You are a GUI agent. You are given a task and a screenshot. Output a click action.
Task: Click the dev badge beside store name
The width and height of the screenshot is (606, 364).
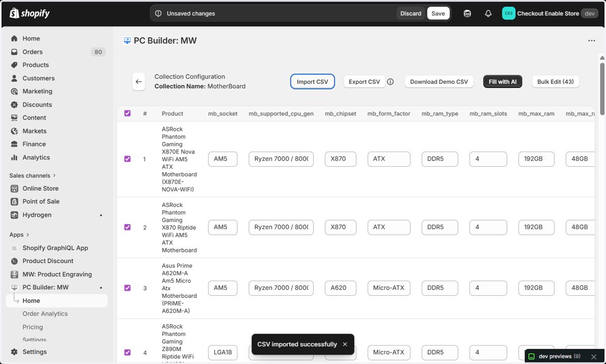[x=589, y=14]
